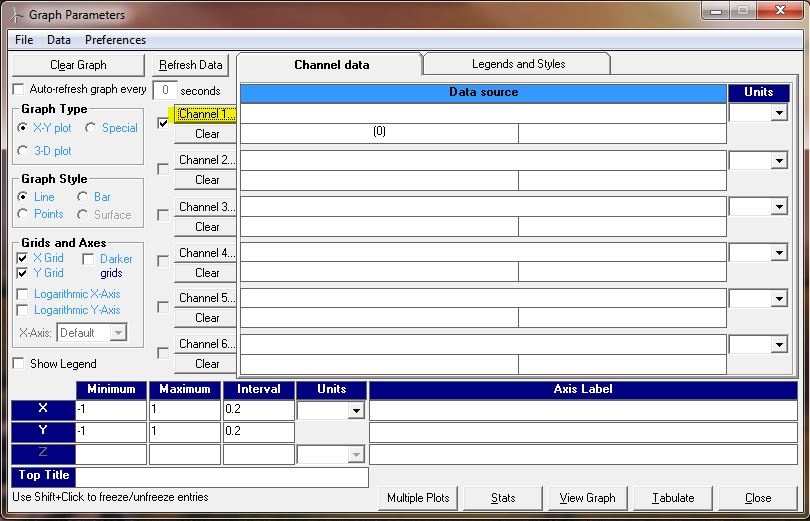Select Special graph type
This screenshot has width=810, height=521.
click(x=90, y=128)
